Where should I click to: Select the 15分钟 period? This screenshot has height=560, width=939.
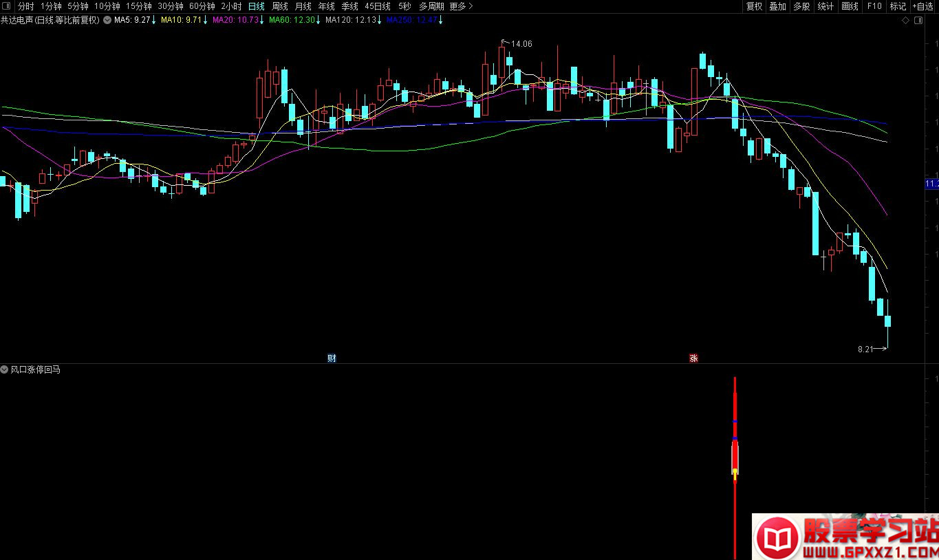coord(139,6)
